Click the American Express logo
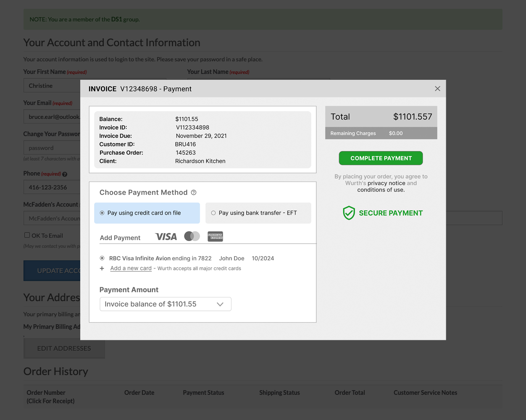Screen dimensions: 526x420 tap(215, 236)
